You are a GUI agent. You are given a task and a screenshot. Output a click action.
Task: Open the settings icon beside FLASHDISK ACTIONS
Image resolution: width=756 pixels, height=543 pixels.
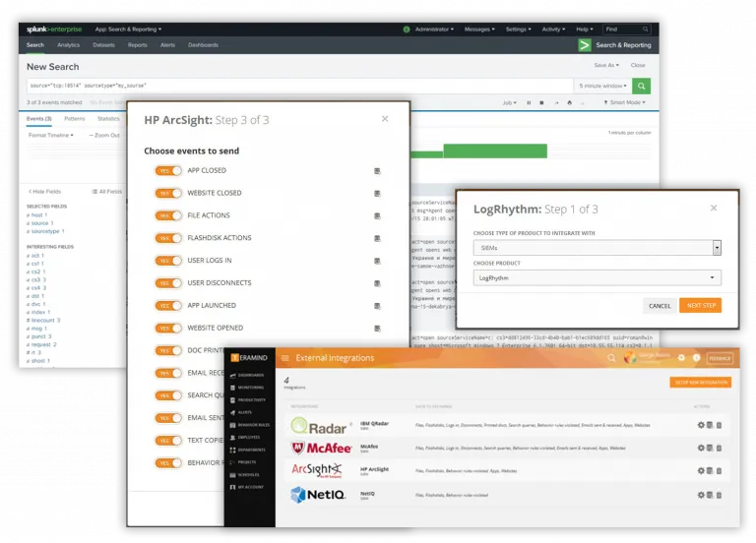point(377,238)
